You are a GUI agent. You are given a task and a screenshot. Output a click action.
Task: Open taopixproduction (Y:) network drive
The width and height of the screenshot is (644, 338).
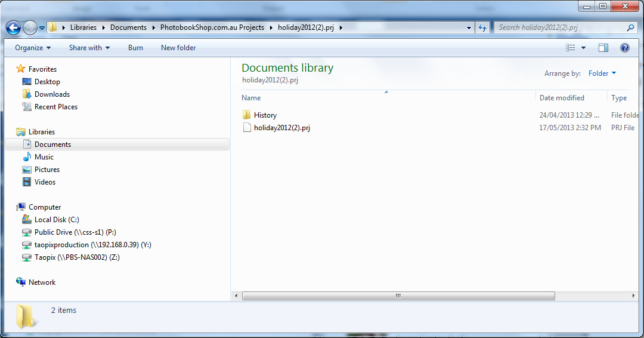tap(93, 245)
